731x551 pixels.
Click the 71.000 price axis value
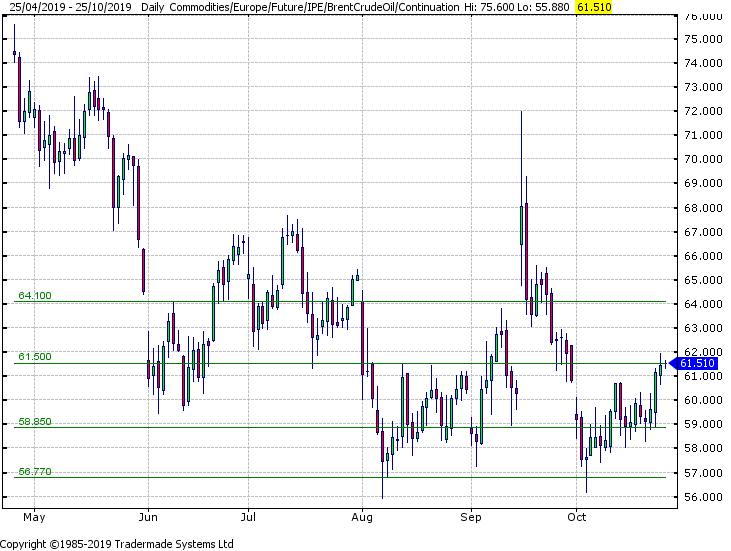703,135
